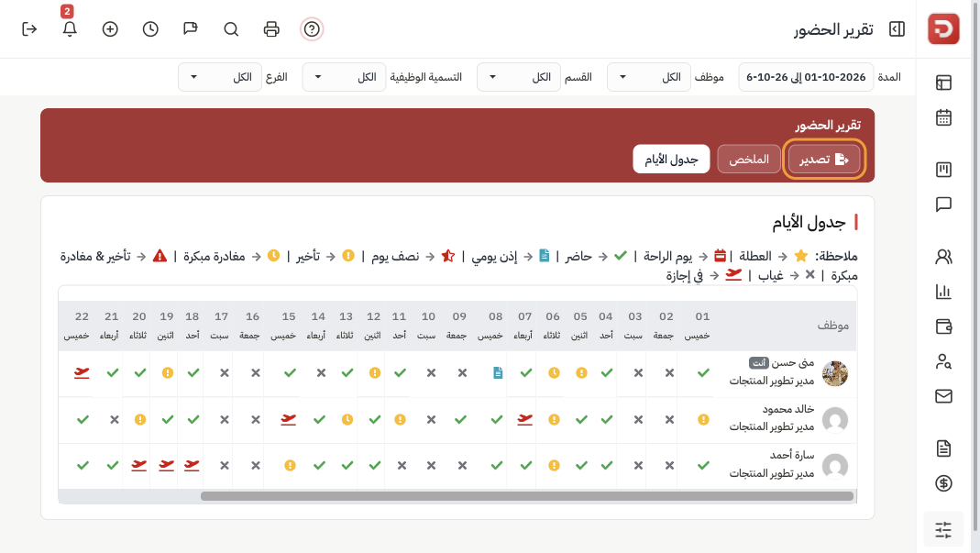The image size is (980, 553).
Task: Click the day 22 خميس column header
Action: 77,326
